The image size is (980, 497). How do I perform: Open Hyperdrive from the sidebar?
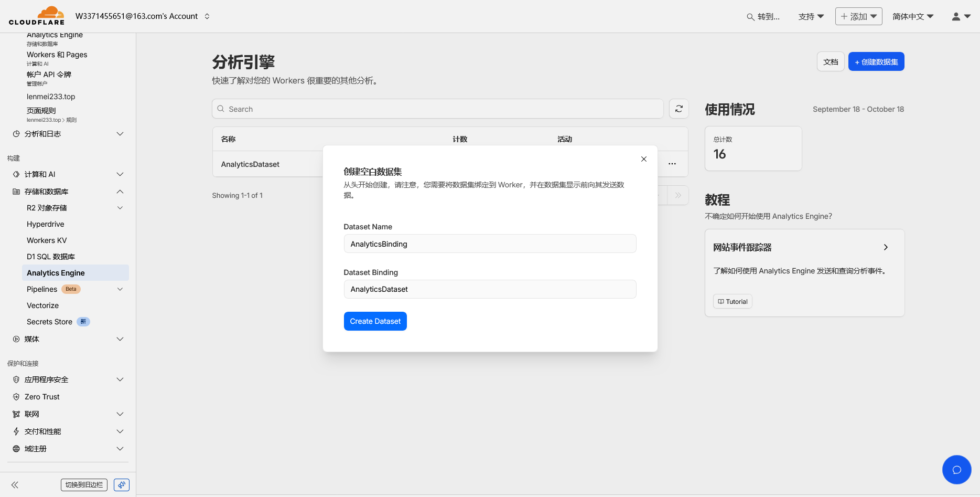click(45, 224)
